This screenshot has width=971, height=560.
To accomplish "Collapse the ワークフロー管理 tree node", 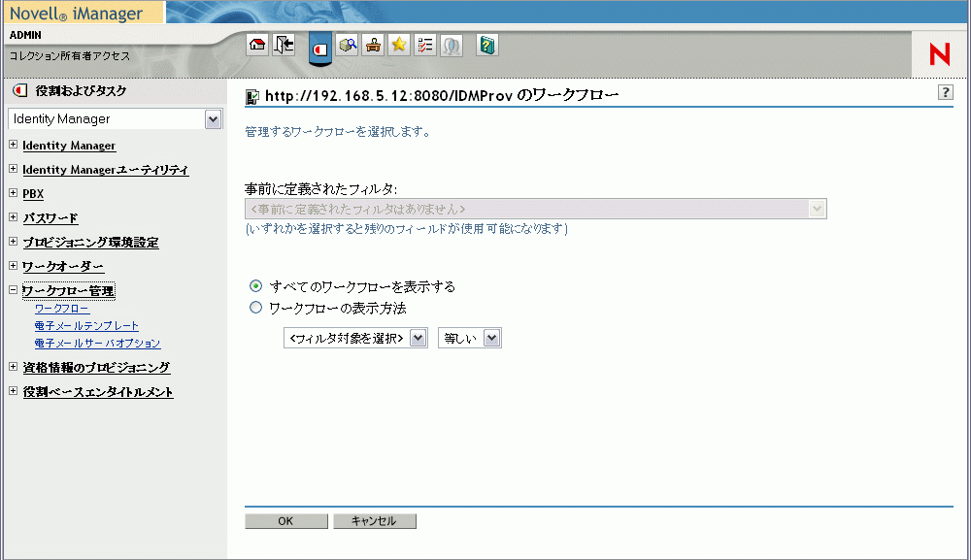I will tap(13, 289).
